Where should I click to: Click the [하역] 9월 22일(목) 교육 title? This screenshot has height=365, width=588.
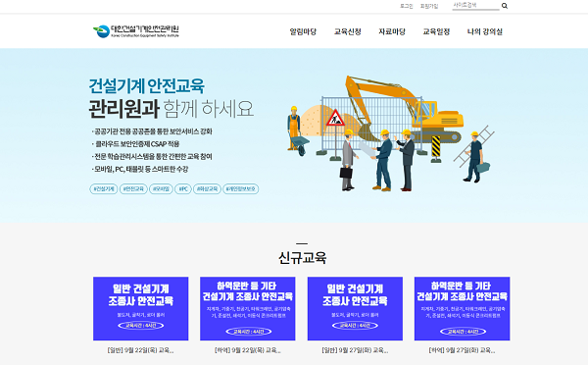tap(248, 350)
